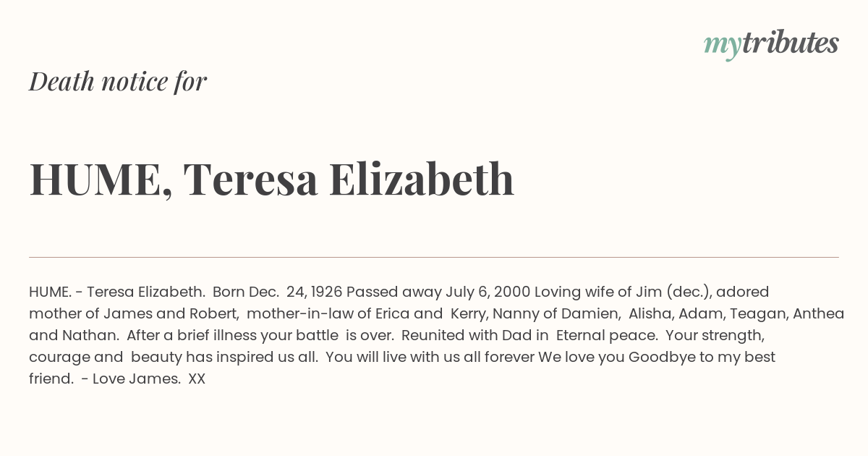868x456 pixels.
Task: Click the dark 'tributes' part of the logo
Action: [790, 43]
